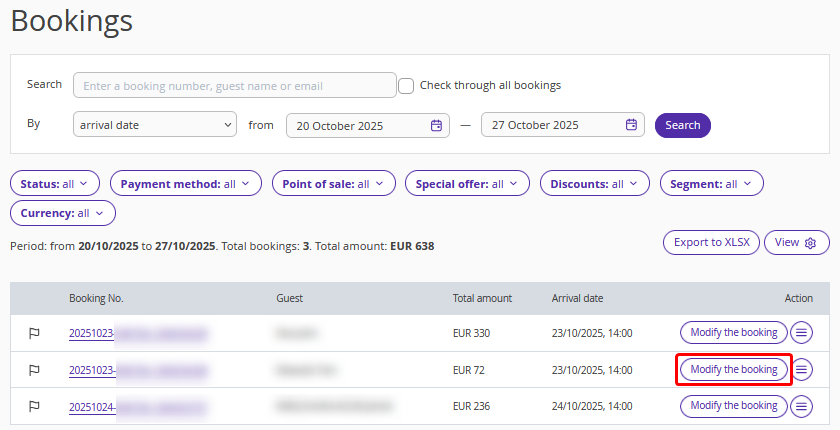Open the hamburger menu for the EUR 330 booking
840x430 pixels.
click(801, 333)
